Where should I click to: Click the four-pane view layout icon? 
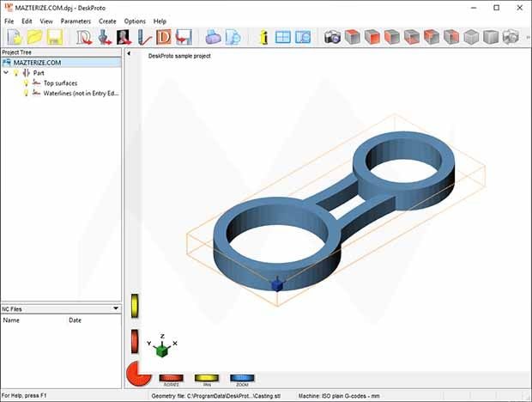283,37
